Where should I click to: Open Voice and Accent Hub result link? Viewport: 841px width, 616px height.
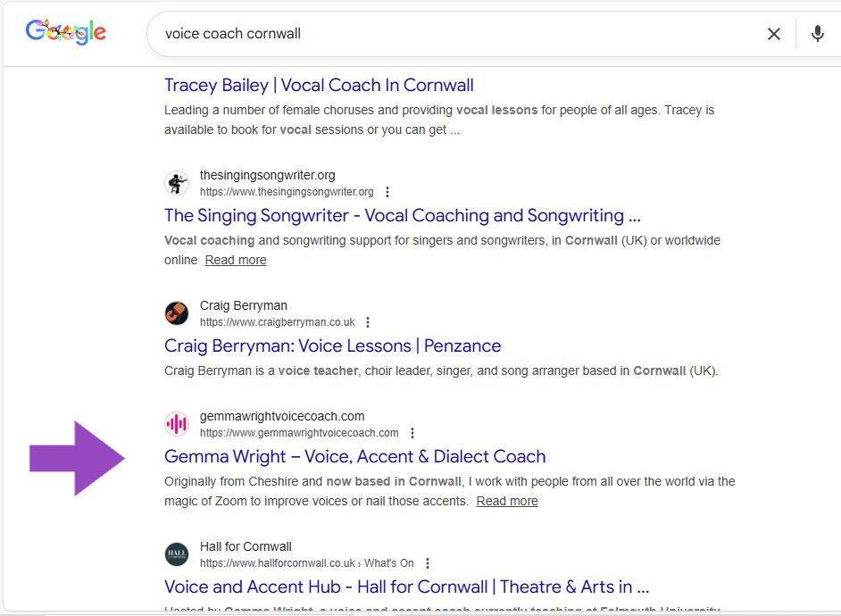click(406, 587)
